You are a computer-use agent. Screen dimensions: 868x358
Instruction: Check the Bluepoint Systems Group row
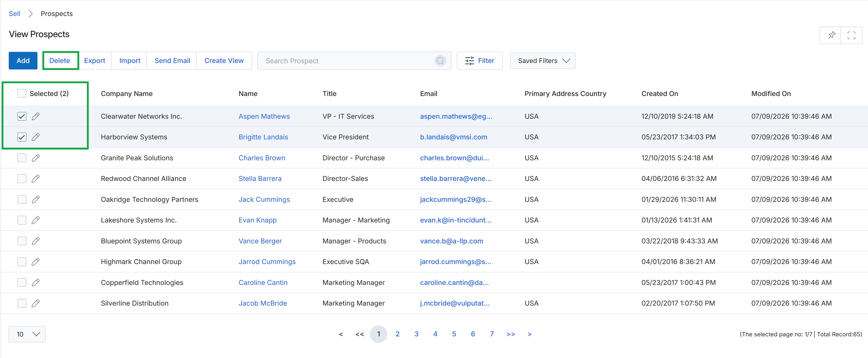point(22,241)
